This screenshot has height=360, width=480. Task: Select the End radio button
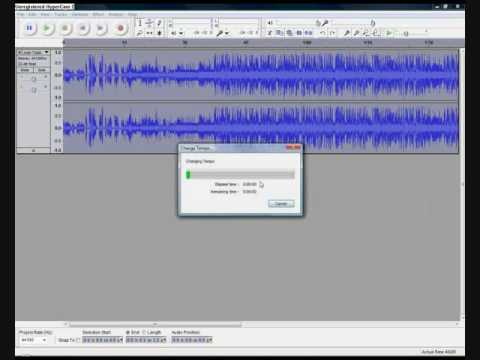coord(128,332)
